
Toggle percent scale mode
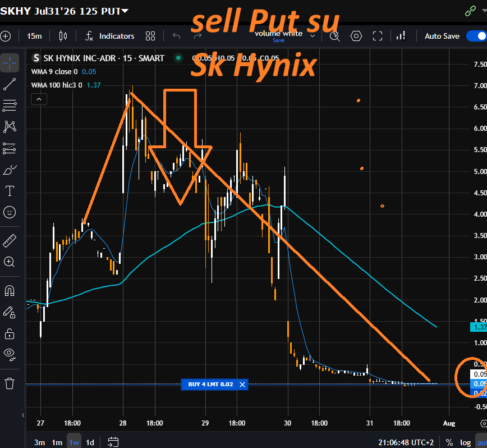(x=449, y=442)
